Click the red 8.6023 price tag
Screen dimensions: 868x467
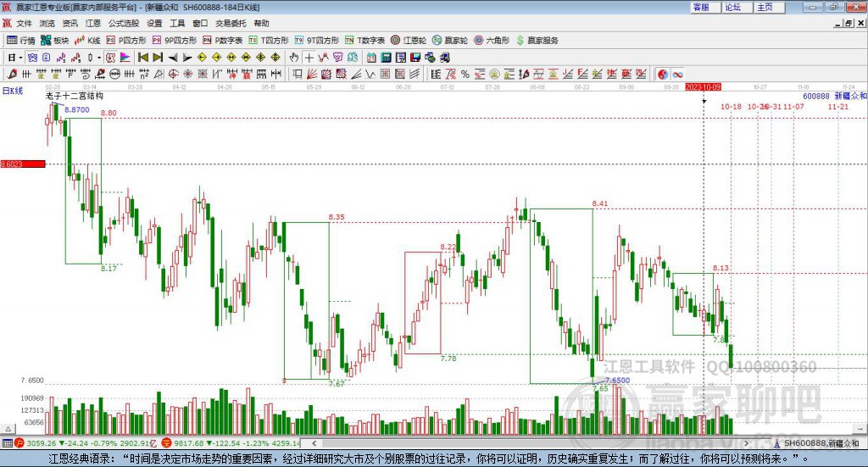tap(23, 164)
